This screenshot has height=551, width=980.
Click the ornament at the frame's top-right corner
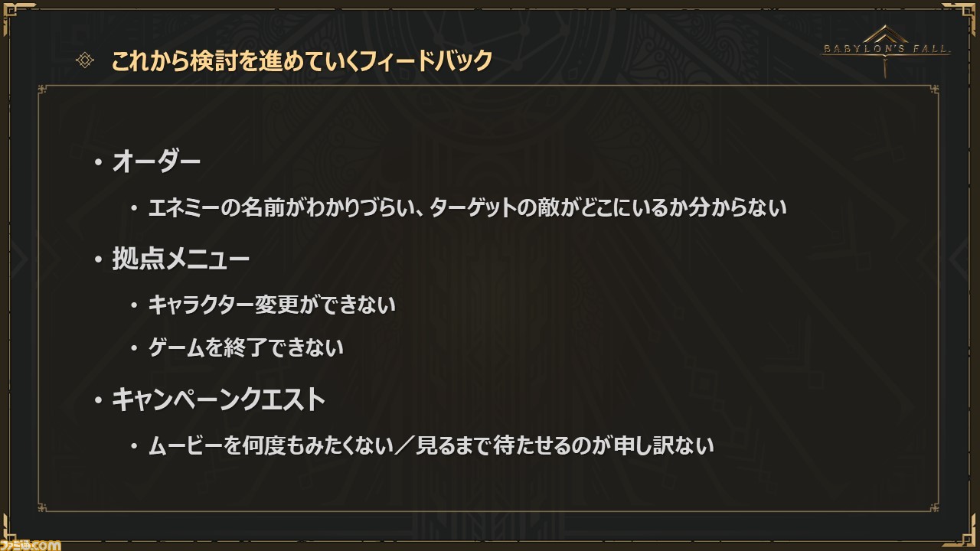(x=935, y=91)
